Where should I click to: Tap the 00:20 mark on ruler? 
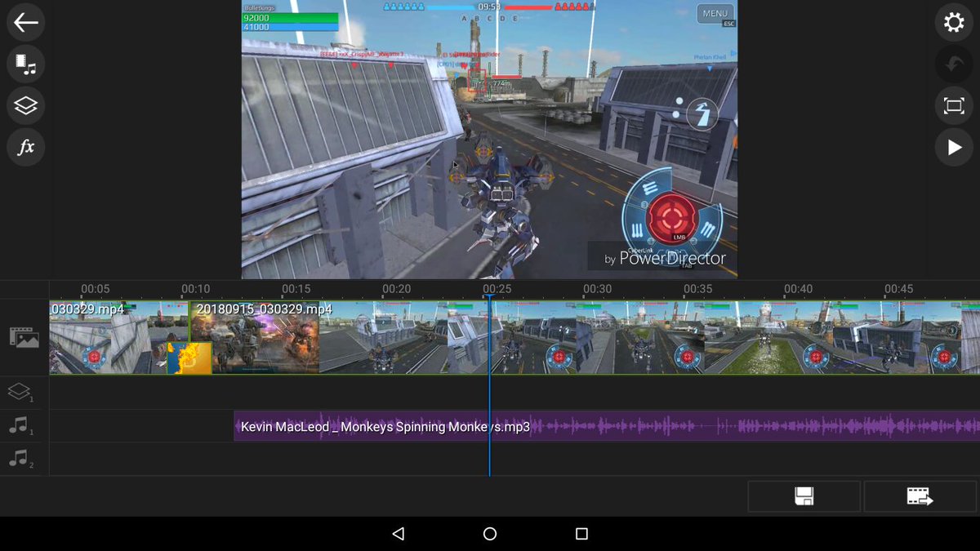tap(396, 289)
